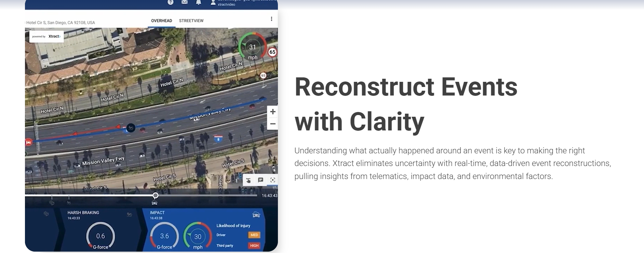Viewport: 644px width, 253px height.
Task: Click the 16:43:43 timeline timestamp
Action: [x=270, y=195]
